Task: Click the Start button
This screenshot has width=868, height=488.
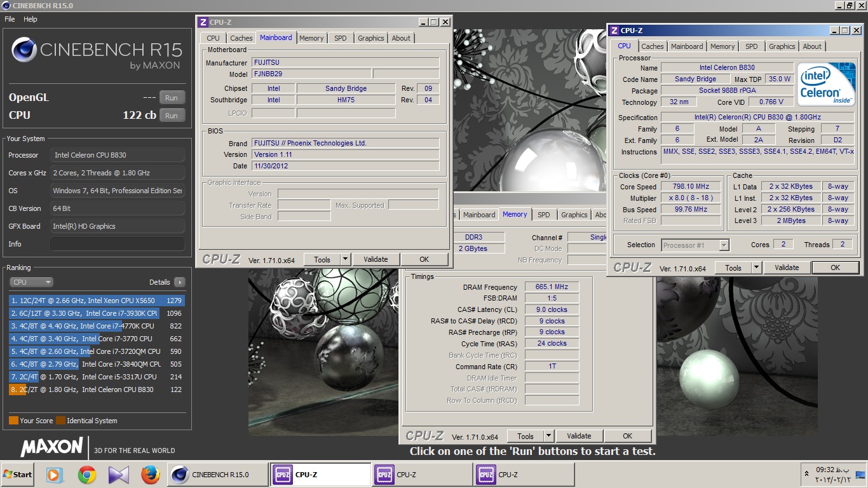Action: point(18,475)
